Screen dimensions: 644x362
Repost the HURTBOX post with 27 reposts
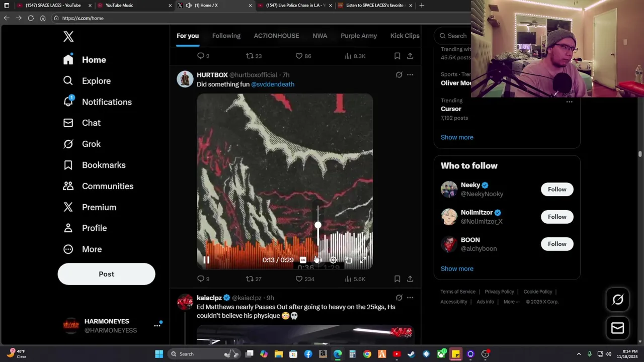[x=253, y=279]
